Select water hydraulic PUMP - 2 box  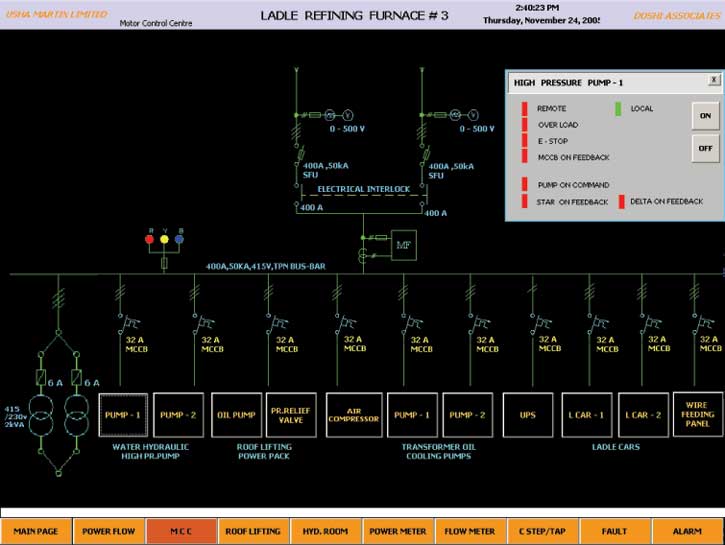click(178, 415)
